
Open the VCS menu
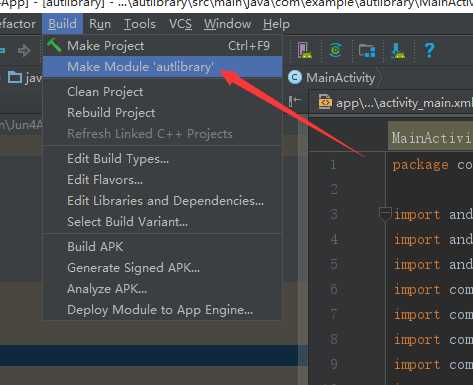tap(180, 24)
